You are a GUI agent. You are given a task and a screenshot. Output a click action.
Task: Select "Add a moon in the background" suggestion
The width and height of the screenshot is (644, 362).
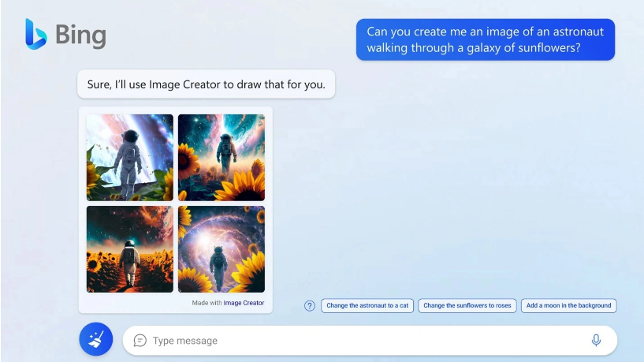pyautogui.click(x=569, y=305)
